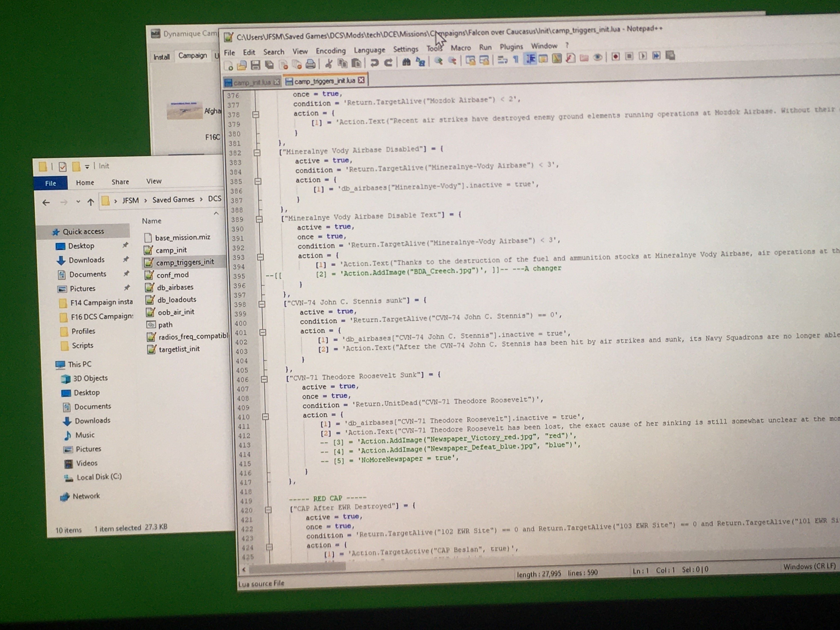Click the Zoom in toolbar icon

tap(439, 61)
